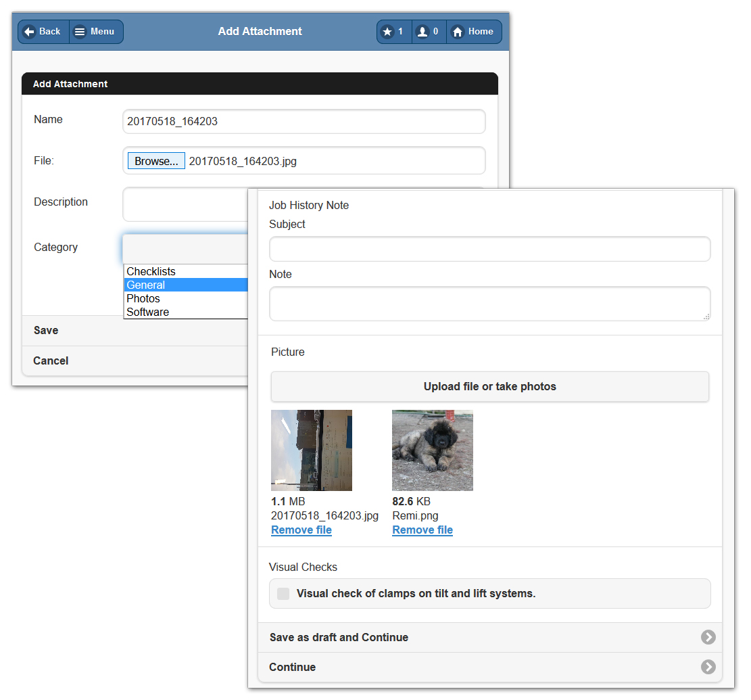Enable visual check of clamps checkbox
Image resolution: width=751 pixels, height=700 pixels.
point(283,594)
